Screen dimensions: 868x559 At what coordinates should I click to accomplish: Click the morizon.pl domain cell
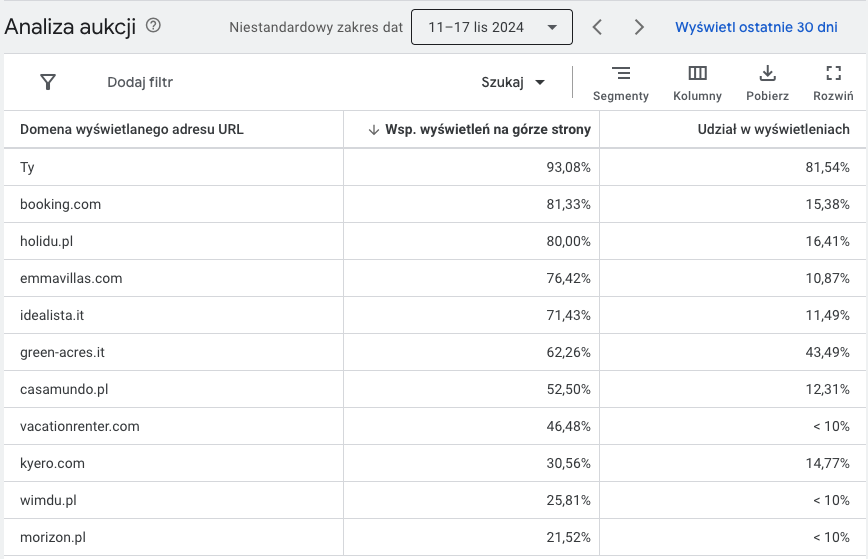pos(53,537)
